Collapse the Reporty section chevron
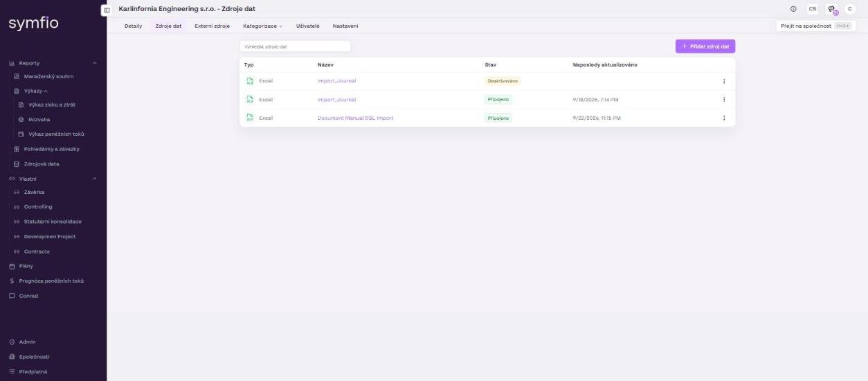The height and width of the screenshot is (381, 868). (x=95, y=63)
